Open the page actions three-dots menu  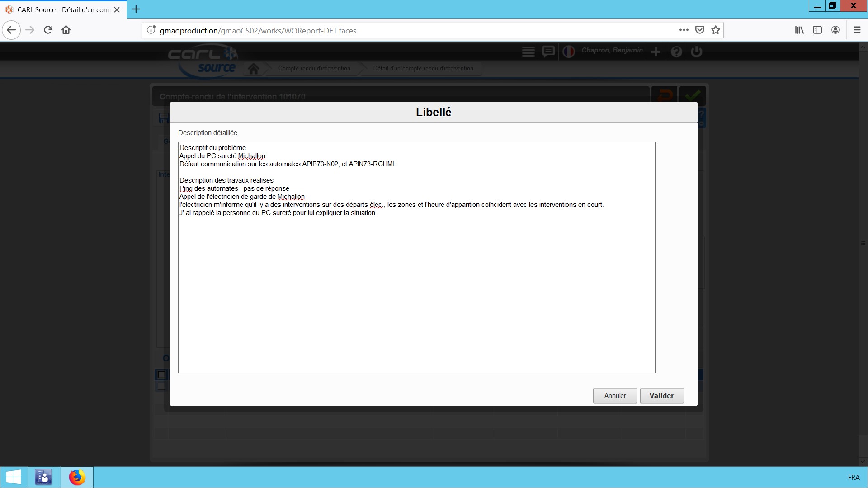pyautogui.click(x=684, y=30)
